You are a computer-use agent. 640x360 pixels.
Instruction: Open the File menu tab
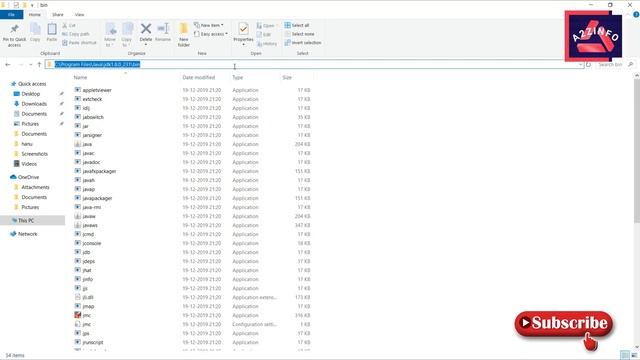point(11,15)
